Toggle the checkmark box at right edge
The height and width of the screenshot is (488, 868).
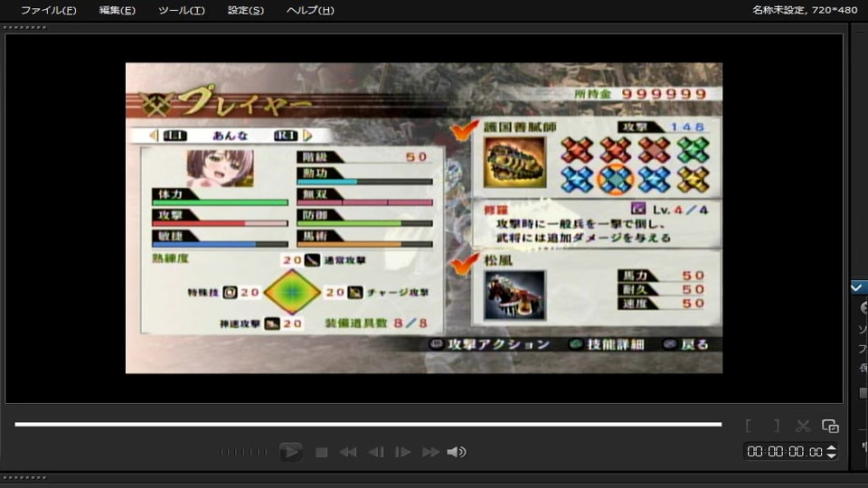(x=856, y=287)
